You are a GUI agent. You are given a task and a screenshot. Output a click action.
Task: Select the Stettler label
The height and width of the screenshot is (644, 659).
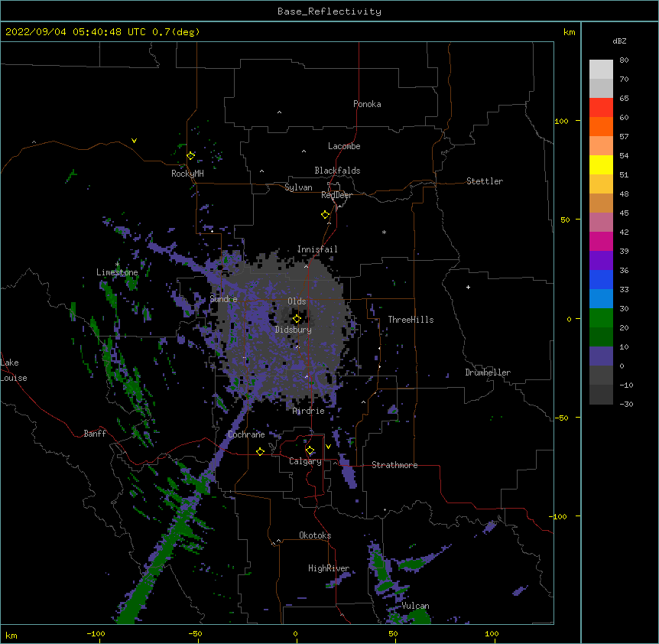click(x=485, y=181)
